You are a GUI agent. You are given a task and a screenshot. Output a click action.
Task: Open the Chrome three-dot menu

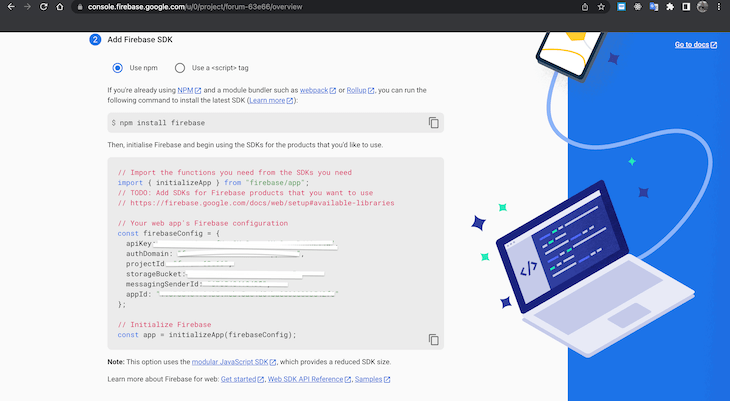point(721,7)
